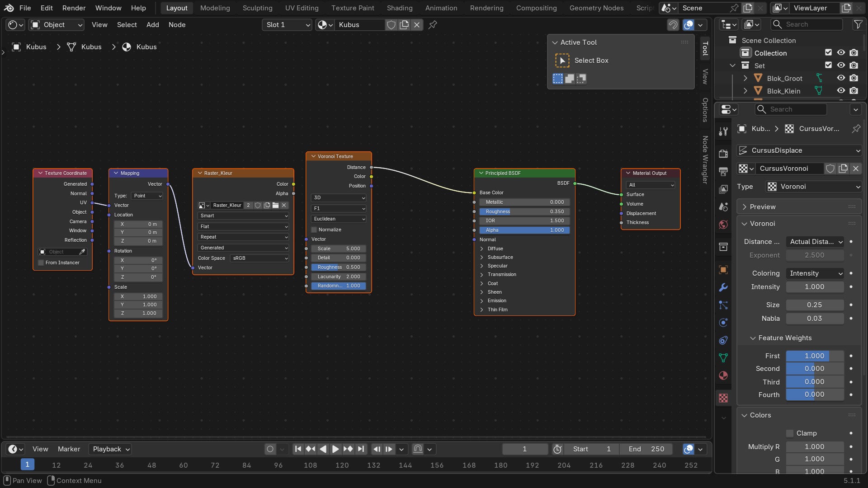Open the Physics properties tab

723,323
